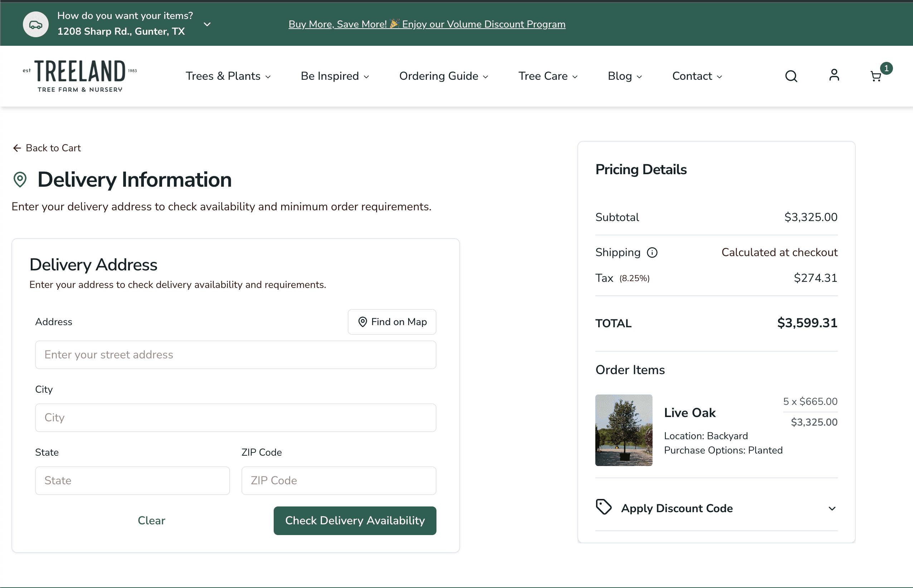Open the shopping cart icon
The image size is (913, 588).
click(x=875, y=77)
